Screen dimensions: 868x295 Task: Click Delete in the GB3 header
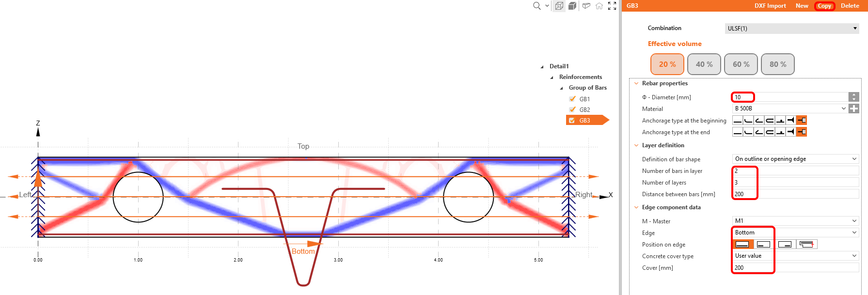click(850, 6)
